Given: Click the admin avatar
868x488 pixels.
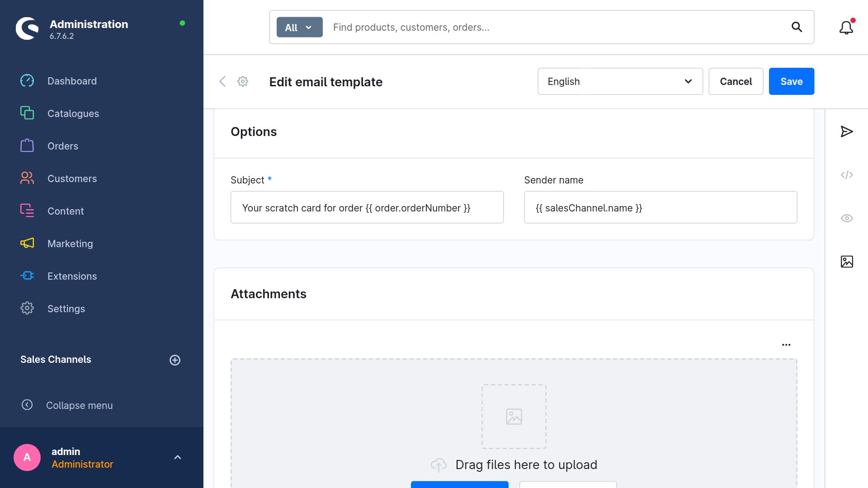Looking at the screenshot, I should point(27,457).
